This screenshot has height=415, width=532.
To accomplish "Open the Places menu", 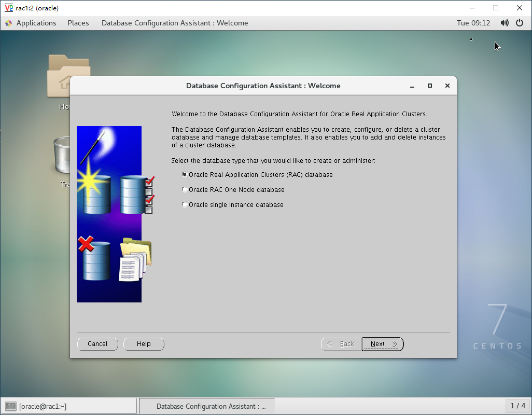I will pos(78,23).
